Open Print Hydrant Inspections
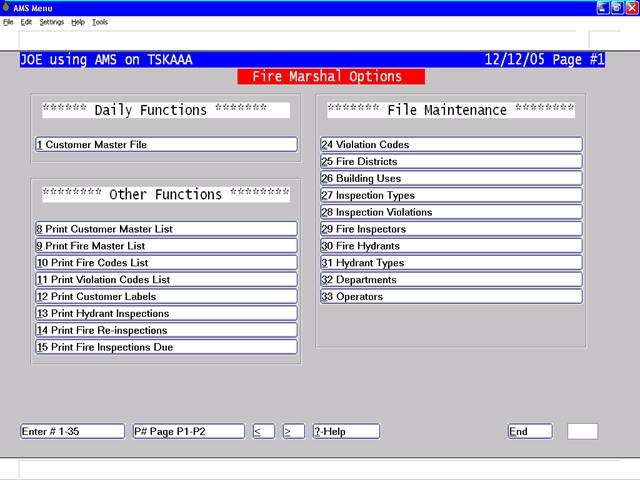The image size is (640, 480). tap(166, 314)
